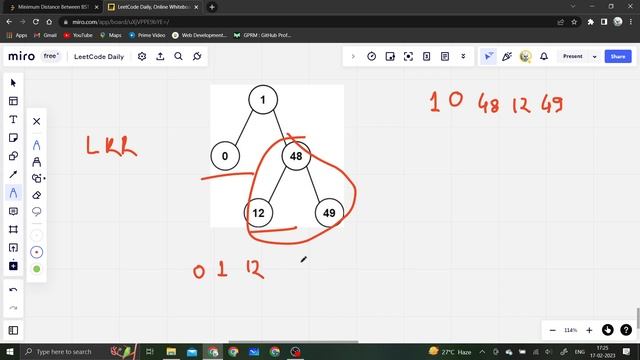
Task: Toggle presentation frame mode icon
Action: tap(408, 56)
